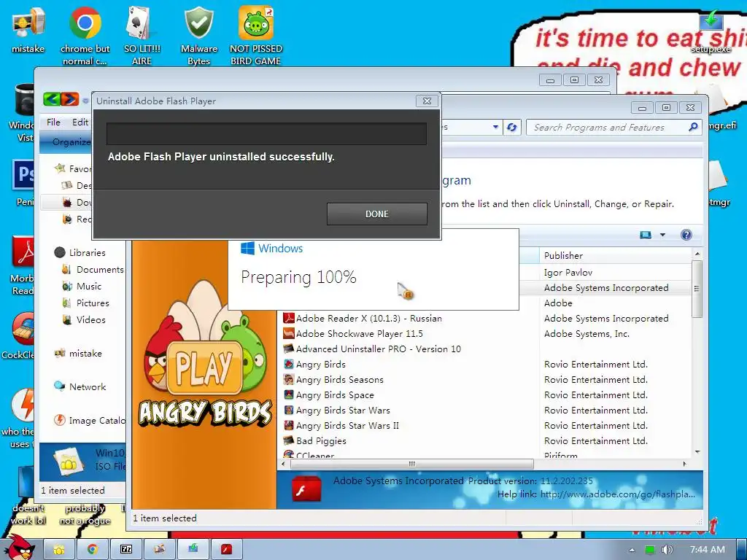Click the horizontal scrollbar thumb under program list
The width and height of the screenshot is (747, 560).
pyautogui.click(x=411, y=464)
